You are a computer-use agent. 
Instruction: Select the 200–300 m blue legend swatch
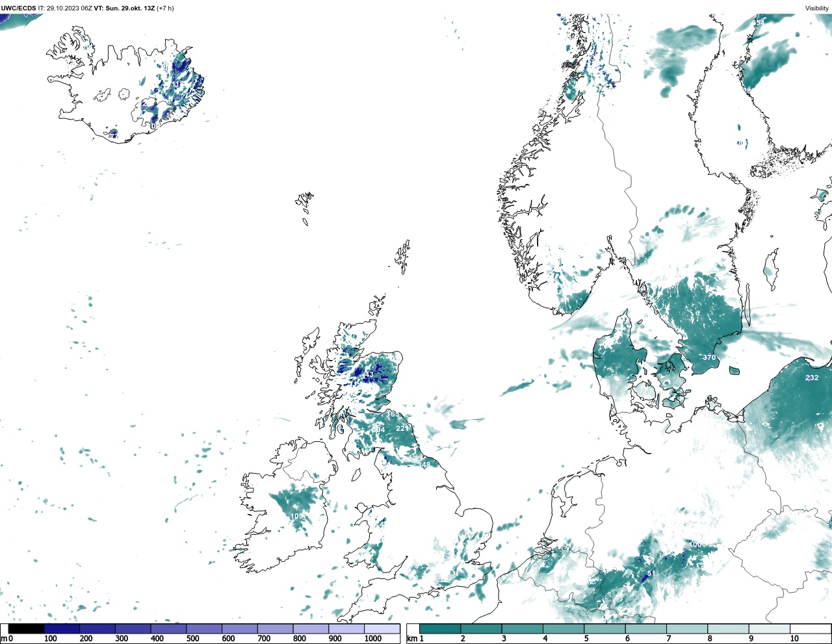[x=97, y=628]
